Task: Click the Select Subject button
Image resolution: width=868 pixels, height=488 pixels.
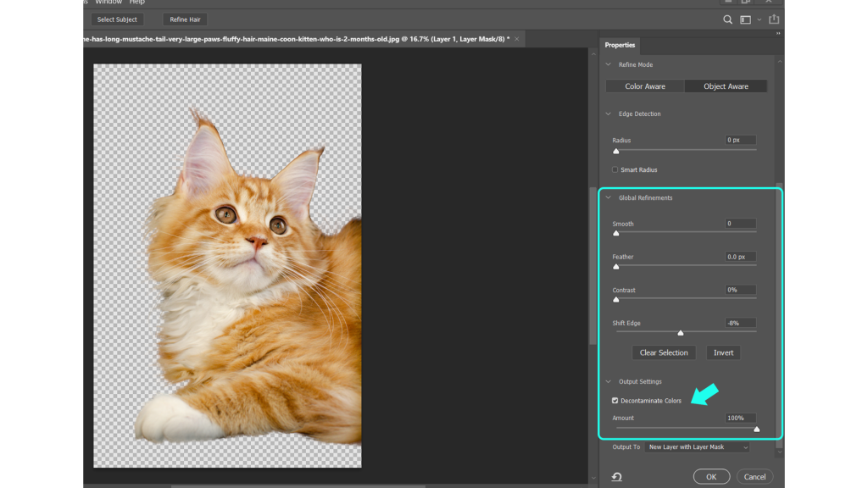Action: click(x=117, y=19)
